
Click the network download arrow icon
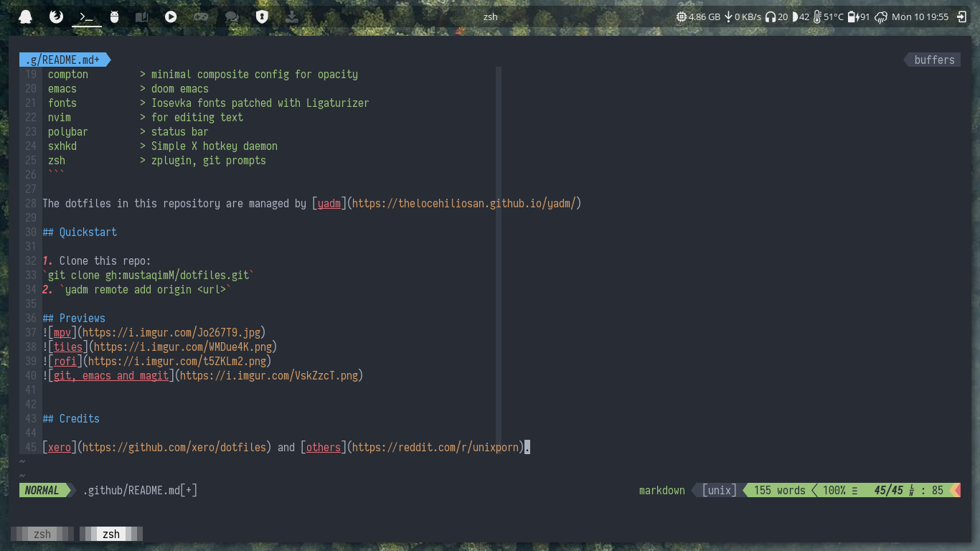[x=728, y=17]
